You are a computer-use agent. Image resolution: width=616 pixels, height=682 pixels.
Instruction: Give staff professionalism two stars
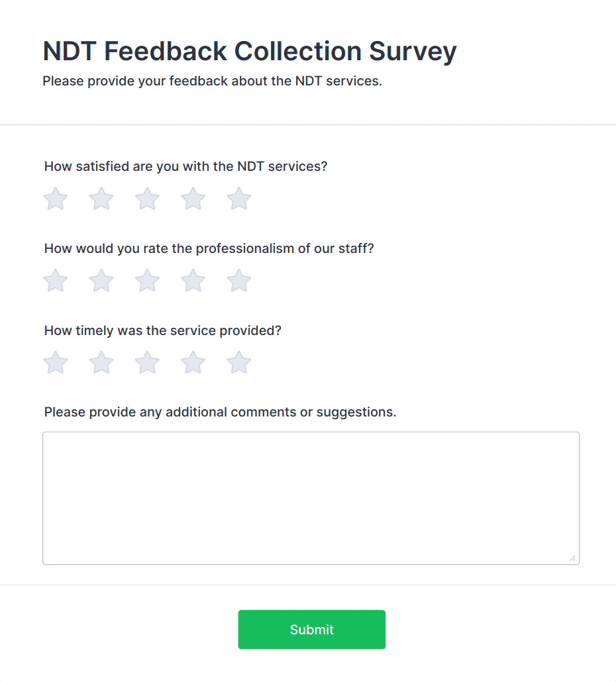[101, 281]
